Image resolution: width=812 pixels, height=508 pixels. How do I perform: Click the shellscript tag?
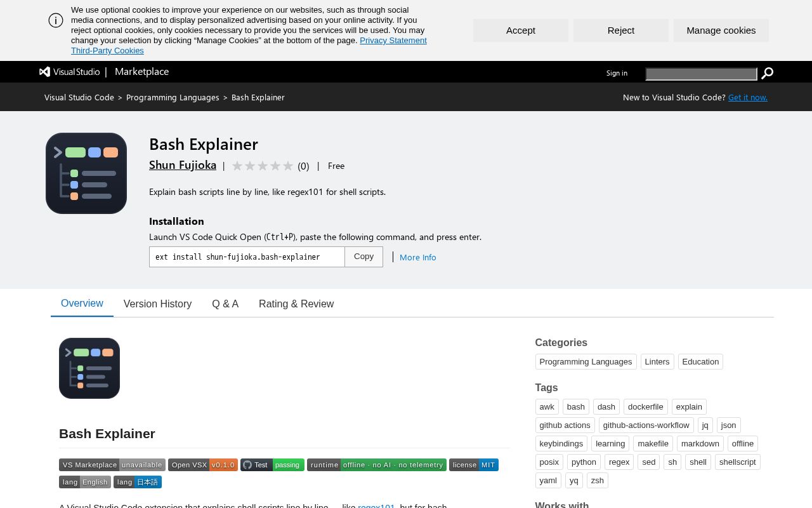(738, 462)
